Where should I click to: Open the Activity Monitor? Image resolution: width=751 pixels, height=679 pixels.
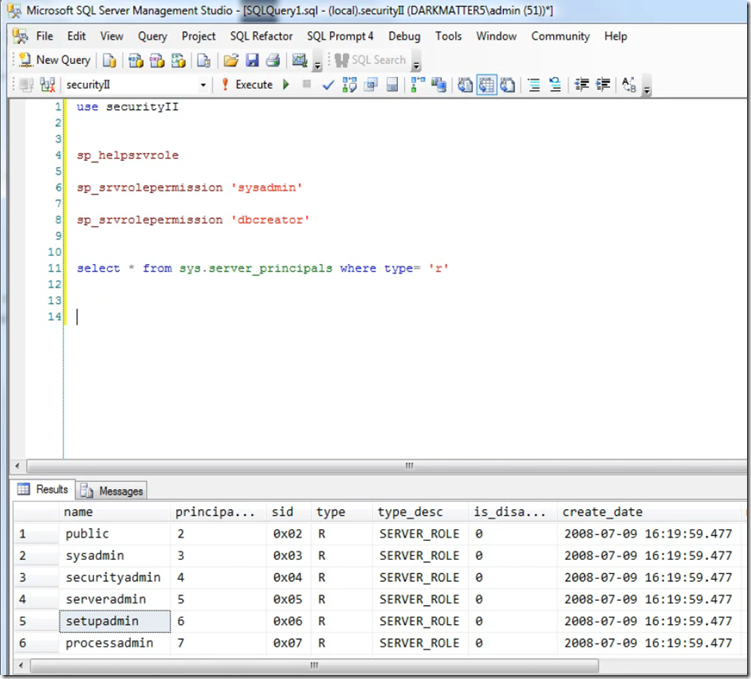pos(300,60)
